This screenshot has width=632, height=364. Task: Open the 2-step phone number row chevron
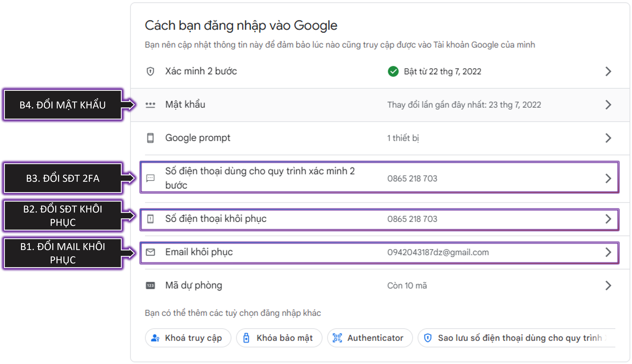click(608, 178)
